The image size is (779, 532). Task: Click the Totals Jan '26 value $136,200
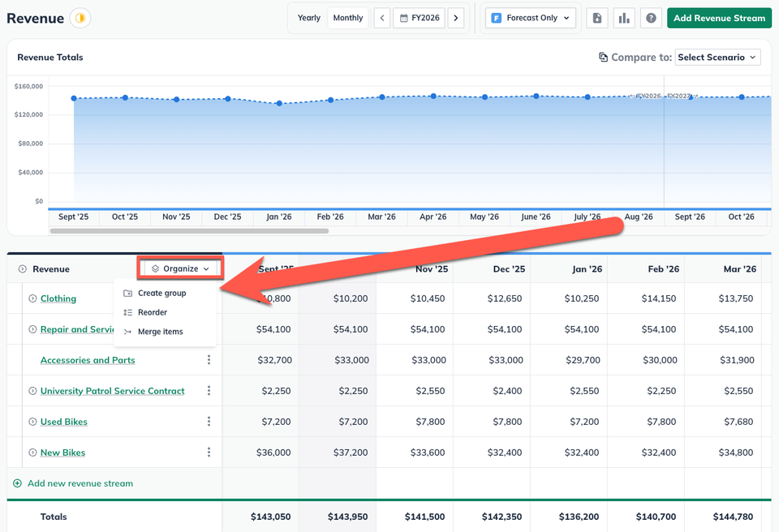[x=579, y=517]
